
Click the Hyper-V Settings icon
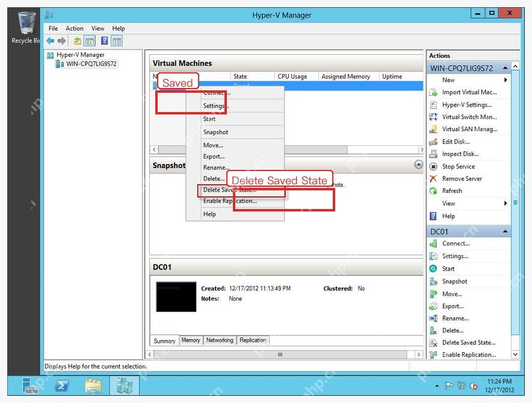pos(433,105)
